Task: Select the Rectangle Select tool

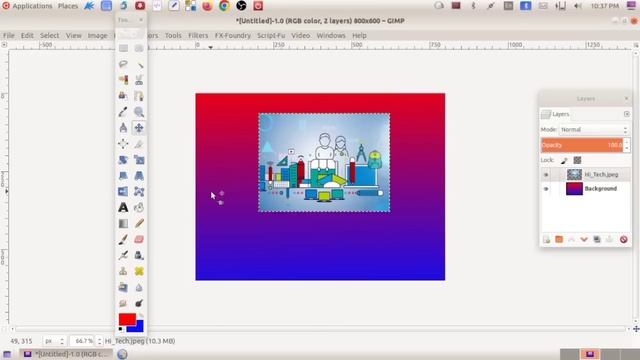Action: (123, 48)
